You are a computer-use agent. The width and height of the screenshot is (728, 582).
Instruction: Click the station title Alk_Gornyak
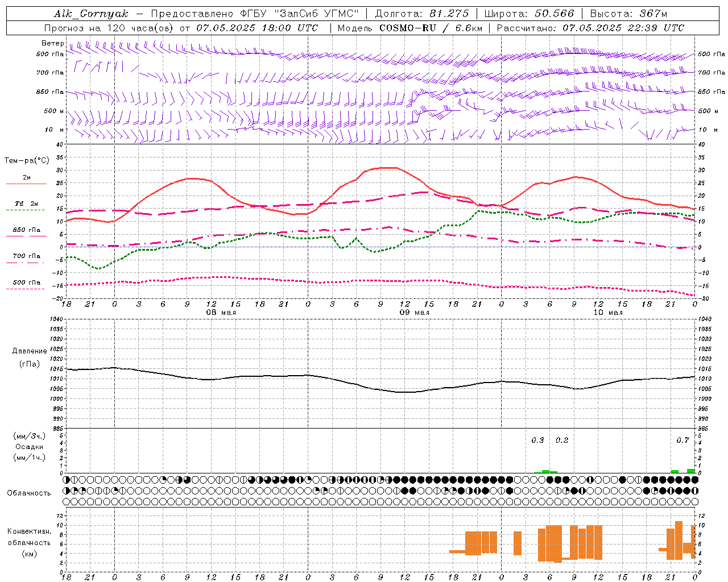pos(91,14)
